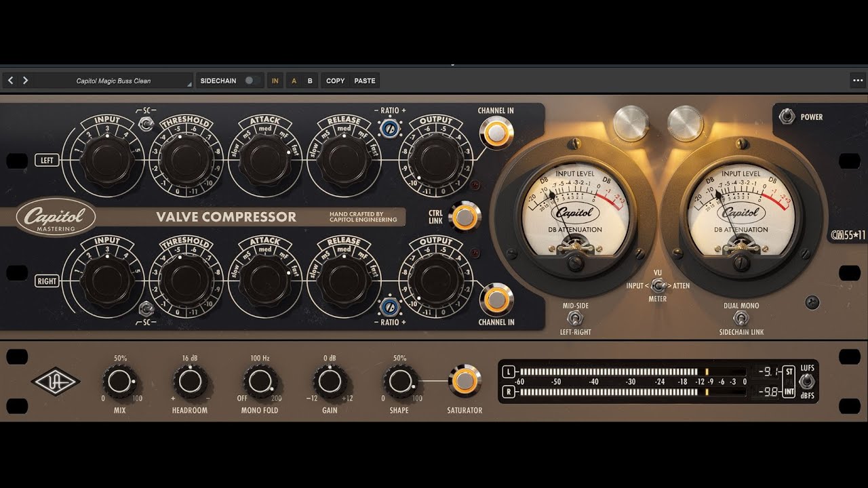The height and width of the screenshot is (488, 868).
Task: Flip the DUAL MONO / SIDECHAIN LINK switch
Action: 741,319
